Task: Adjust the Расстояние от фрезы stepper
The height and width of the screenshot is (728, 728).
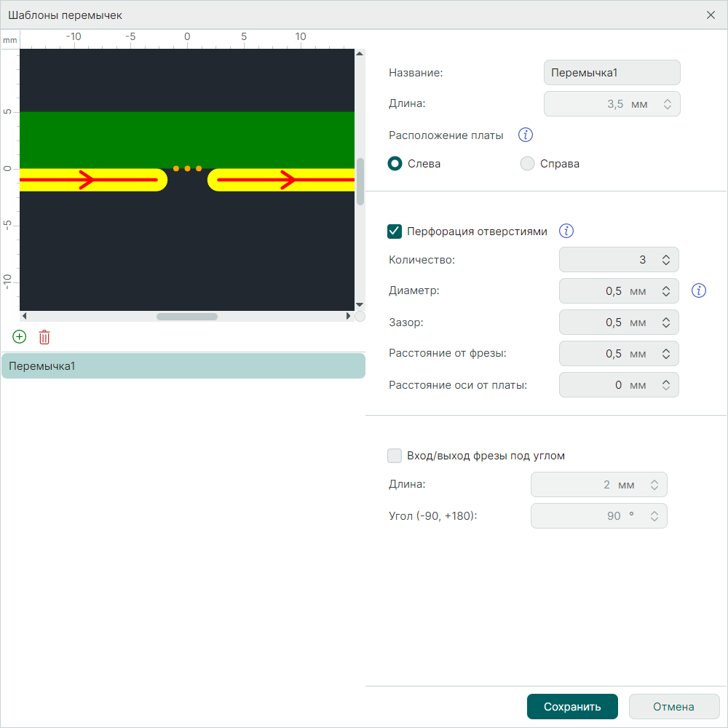Action: point(666,354)
